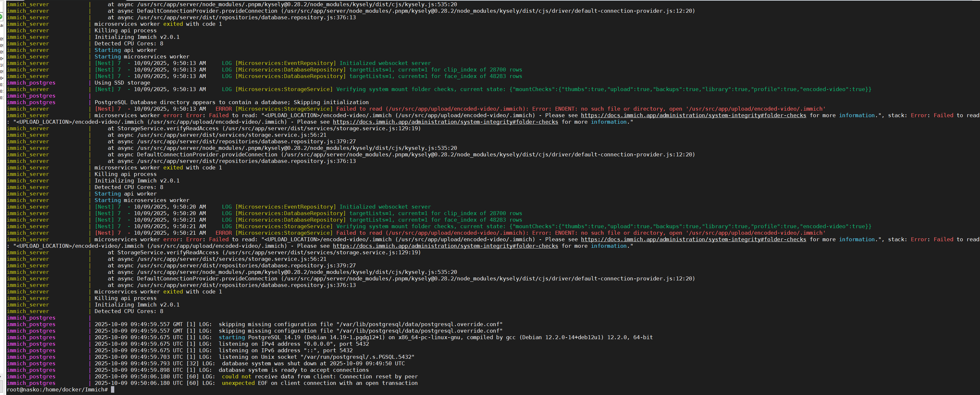Click the green checkmark icon at left edge
Screen dimensions: 980x395
1,17
